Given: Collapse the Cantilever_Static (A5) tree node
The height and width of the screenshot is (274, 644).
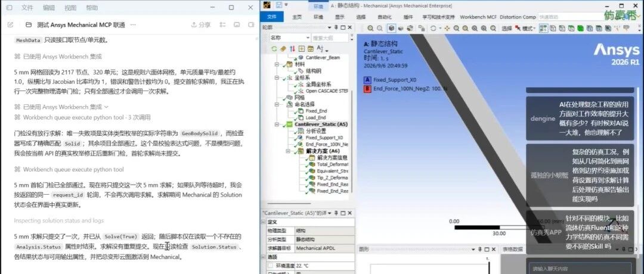Looking at the screenshot, I should pyautogui.click(x=277, y=124).
